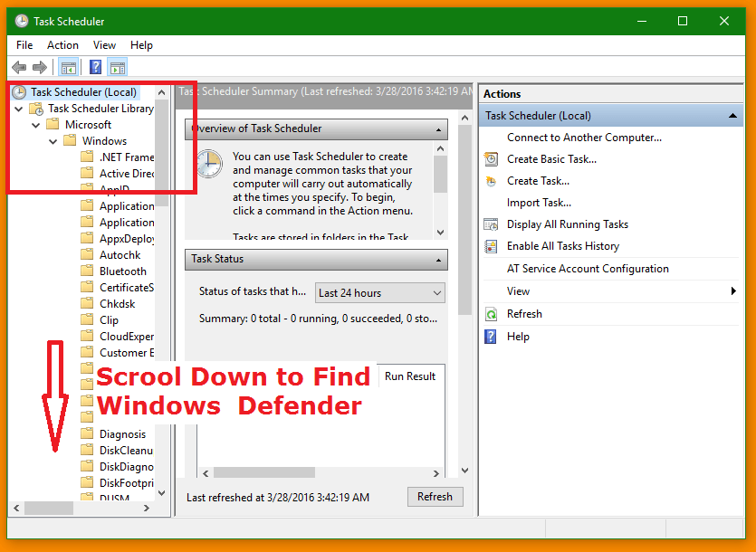Click the tree pane vertical scrollbar down arrow
756x552 pixels.
[x=162, y=493]
